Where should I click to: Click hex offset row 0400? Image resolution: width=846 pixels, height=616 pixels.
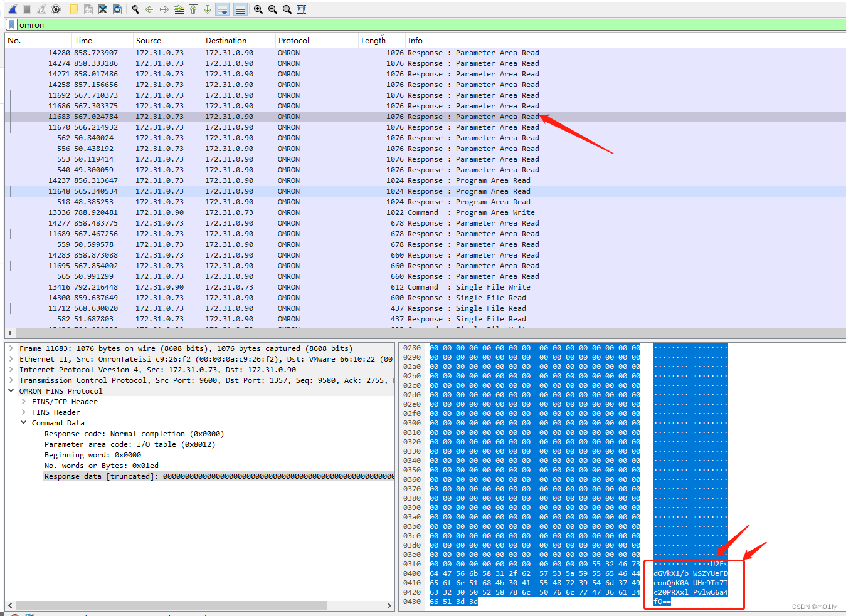[x=412, y=573]
